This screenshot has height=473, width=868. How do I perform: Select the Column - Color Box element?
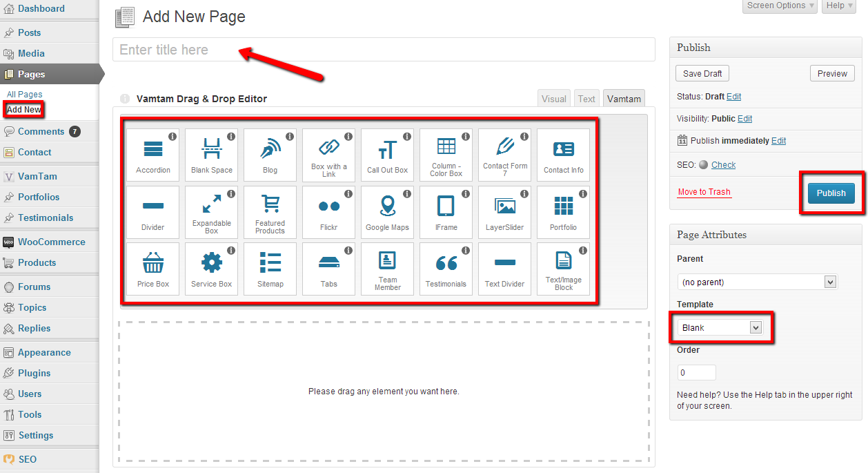click(x=446, y=155)
